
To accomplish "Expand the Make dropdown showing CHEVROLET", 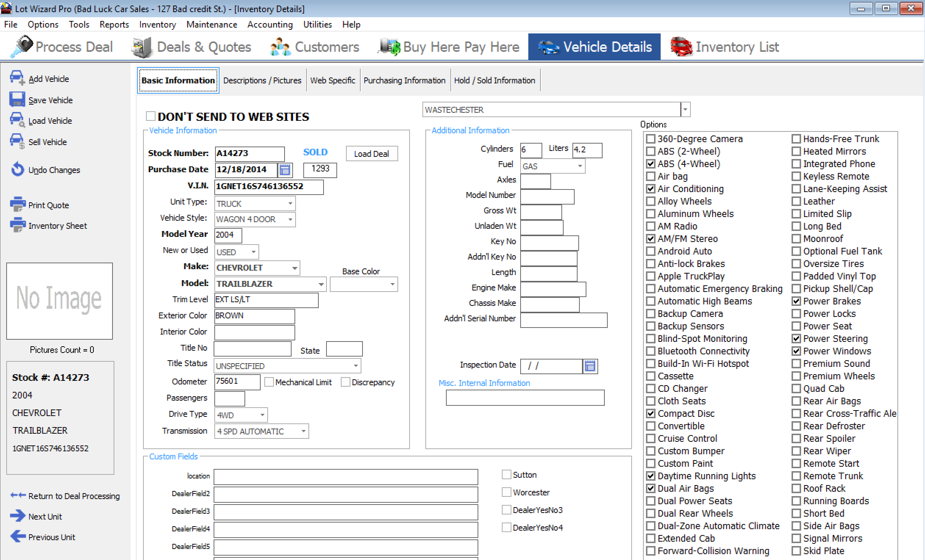I will tap(295, 268).
